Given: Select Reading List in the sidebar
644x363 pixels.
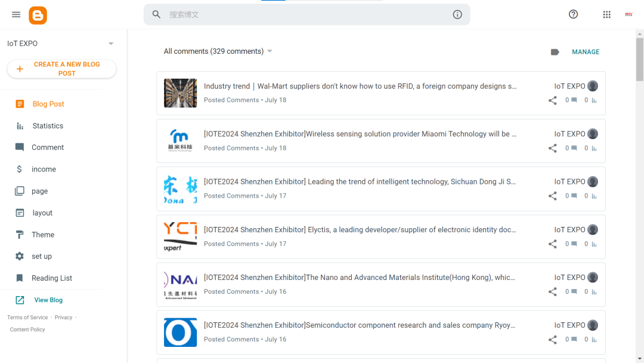Looking at the screenshot, I should [52, 278].
